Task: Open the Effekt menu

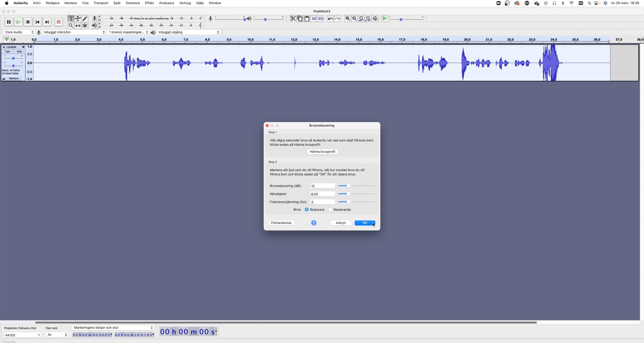Action: (x=149, y=3)
